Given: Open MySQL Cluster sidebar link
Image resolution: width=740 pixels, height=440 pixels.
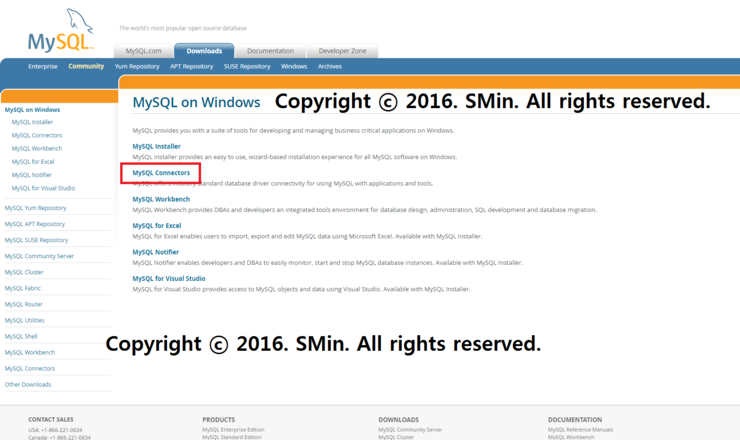Looking at the screenshot, I should click(x=24, y=272).
